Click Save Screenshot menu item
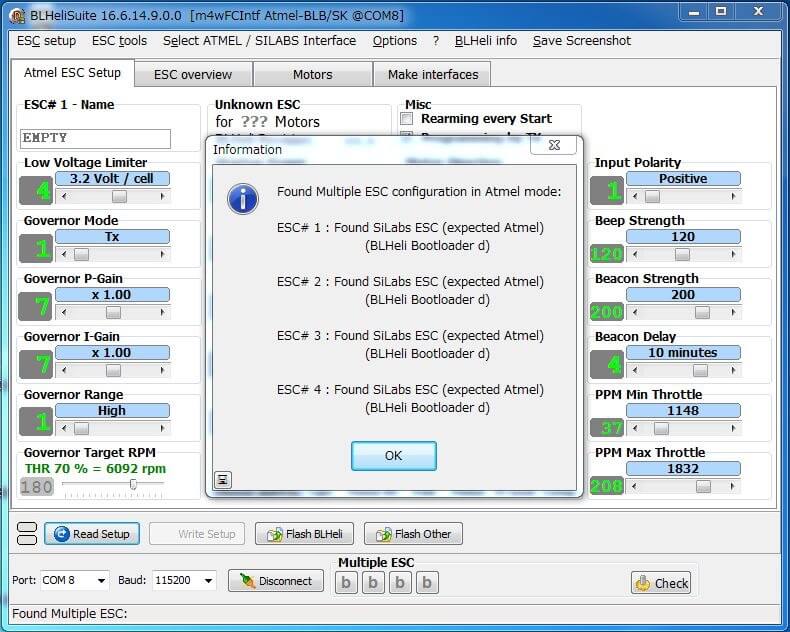Viewport: 790px width, 632px height. pyautogui.click(x=582, y=40)
